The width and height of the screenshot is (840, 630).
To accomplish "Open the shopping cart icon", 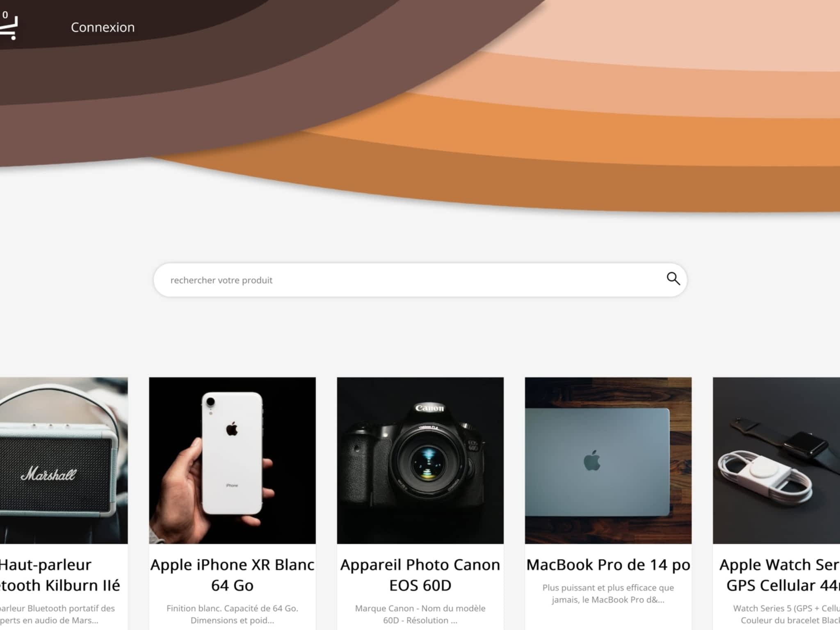I will click(x=8, y=30).
